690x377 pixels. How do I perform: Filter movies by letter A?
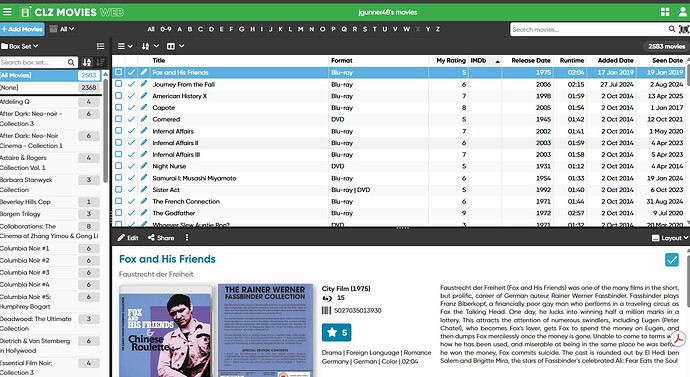179,29
